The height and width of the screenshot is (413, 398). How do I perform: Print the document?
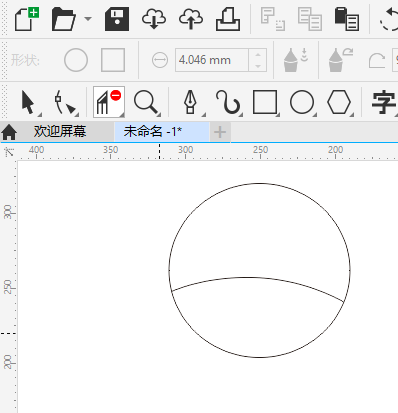[228, 19]
